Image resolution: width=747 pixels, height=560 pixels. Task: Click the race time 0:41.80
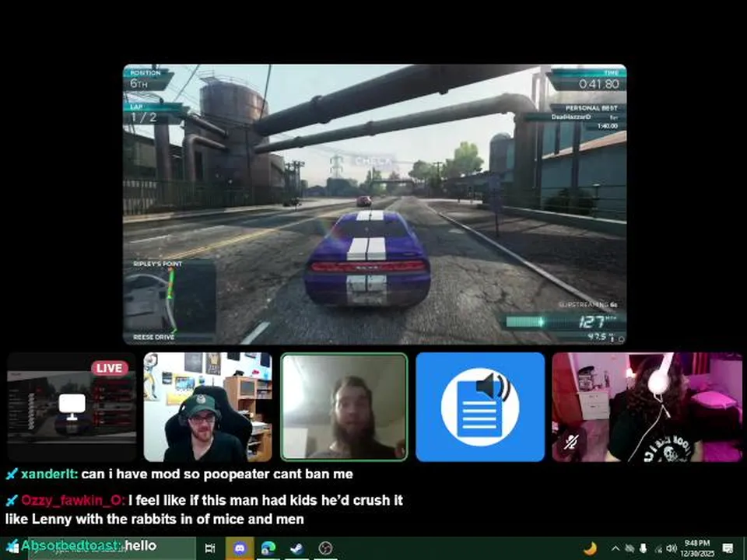click(599, 84)
